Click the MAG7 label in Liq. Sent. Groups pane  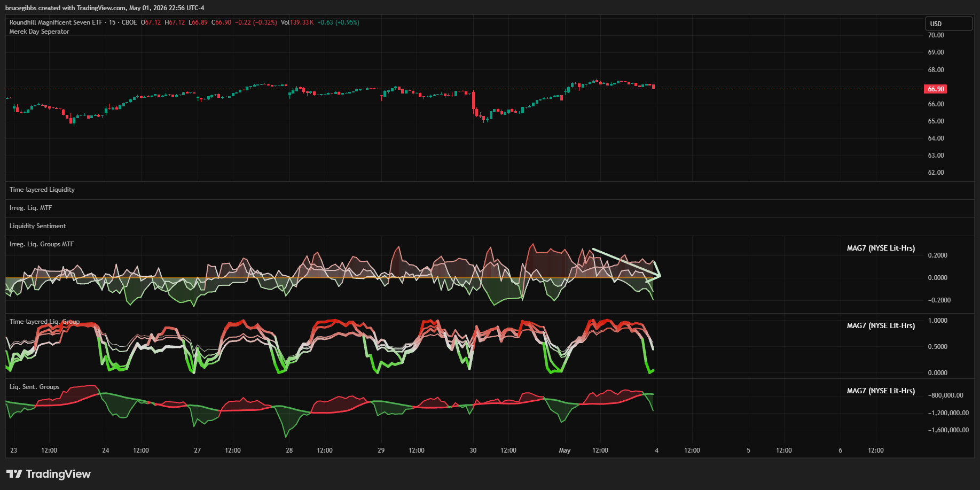point(881,391)
